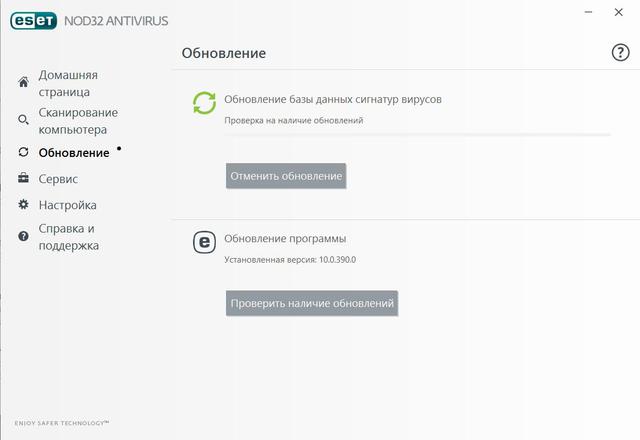Screen dimensions: 640x440
Task: Click the green virus database update icon
Action: click(x=204, y=104)
